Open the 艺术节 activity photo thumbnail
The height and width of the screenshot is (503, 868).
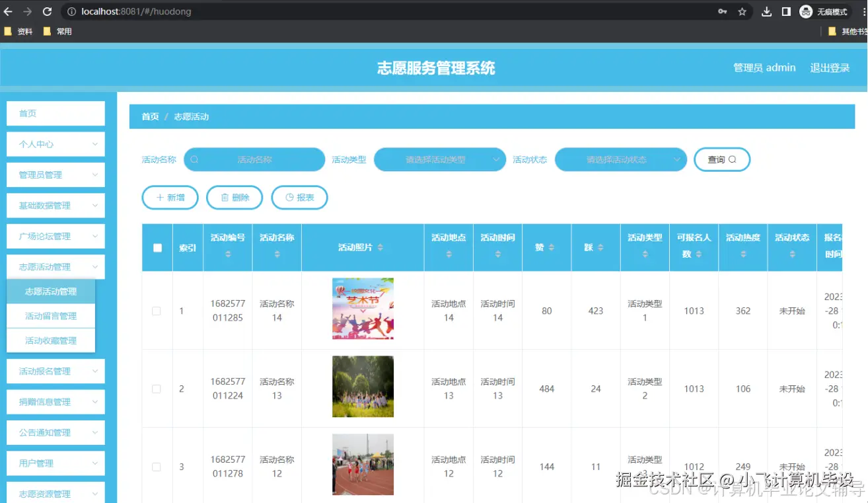pos(363,309)
